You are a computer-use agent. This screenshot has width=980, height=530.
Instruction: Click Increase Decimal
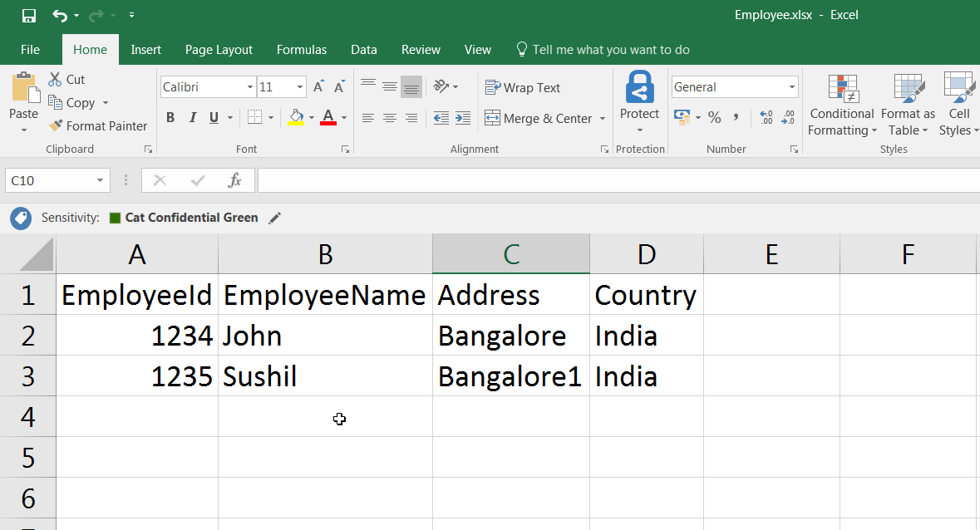tap(766, 118)
